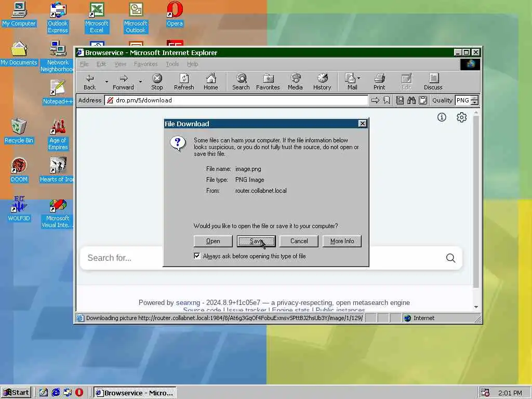This screenshot has height=399, width=532.
Task: Select the Outlook Express desktop icon
Action: (58, 18)
